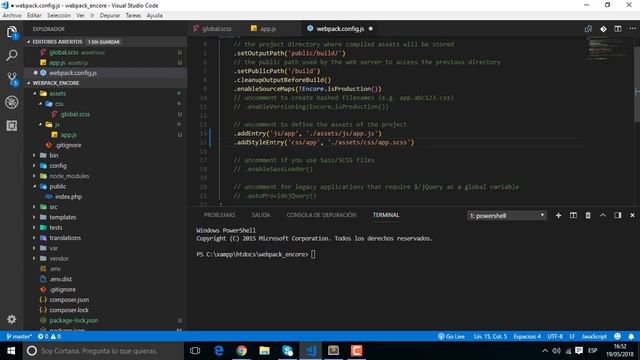The image size is (640, 360).
Task: Open the Extensions view
Action: click(12, 125)
